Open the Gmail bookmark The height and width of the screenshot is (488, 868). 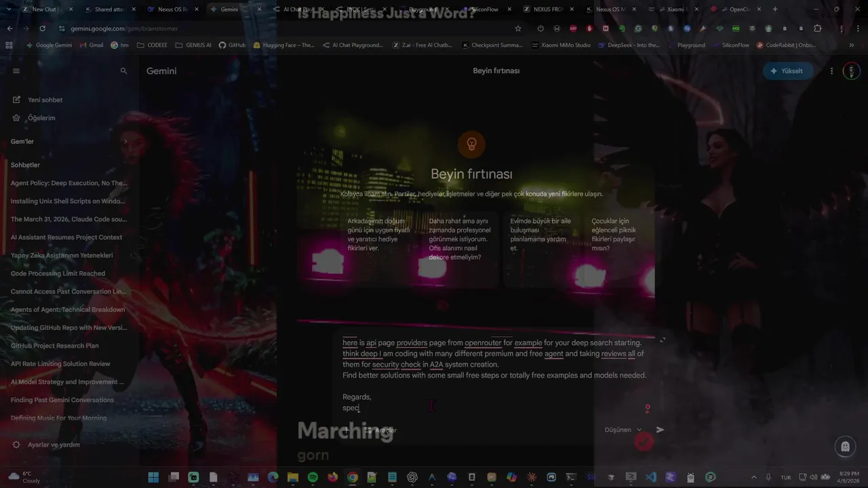pos(91,45)
